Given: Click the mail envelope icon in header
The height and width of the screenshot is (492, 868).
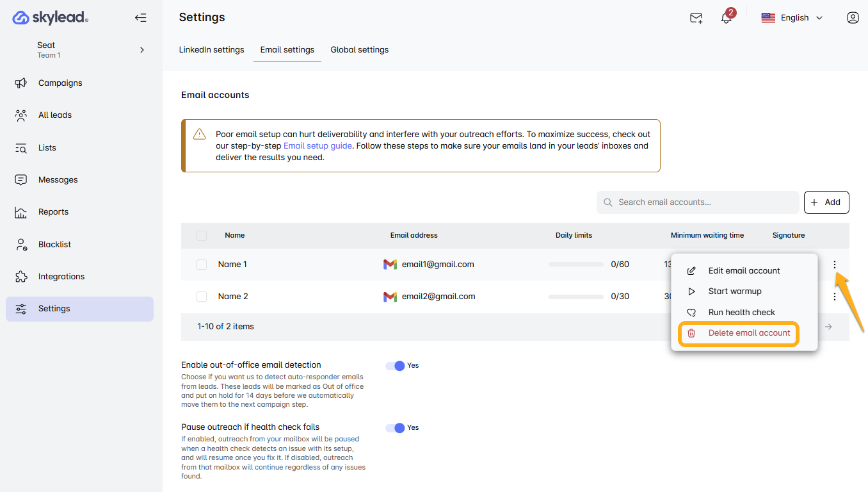Looking at the screenshot, I should 696,18.
